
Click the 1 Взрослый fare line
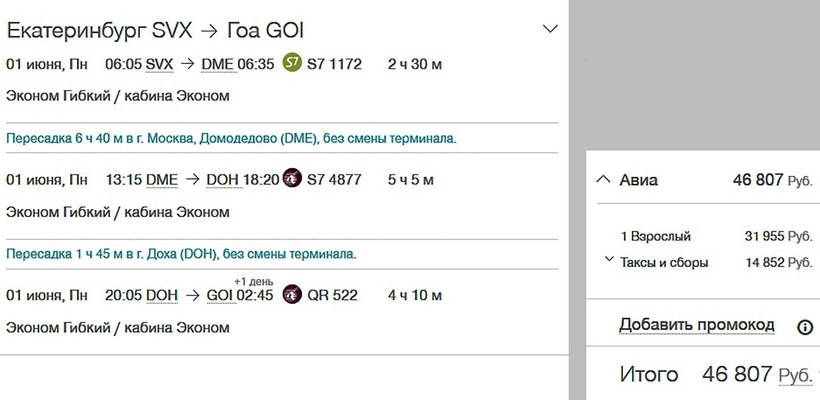655,237
